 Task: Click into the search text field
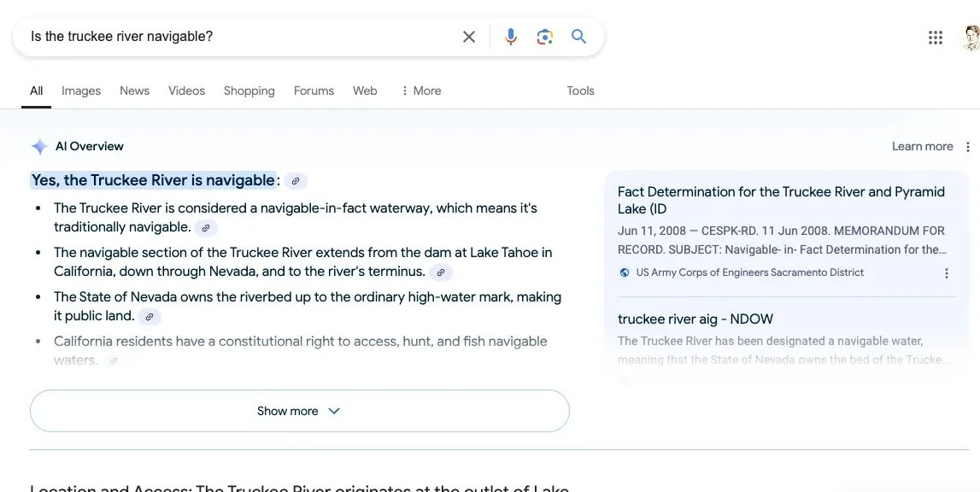[239, 37]
